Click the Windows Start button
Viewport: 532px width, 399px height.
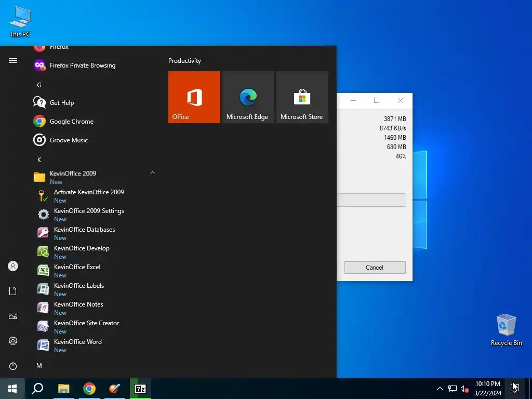(12, 389)
